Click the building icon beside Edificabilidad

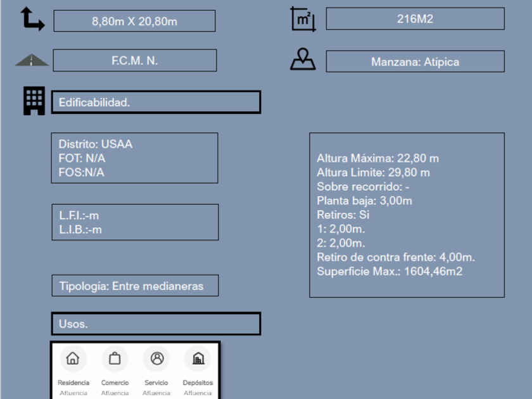pos(34,101)
